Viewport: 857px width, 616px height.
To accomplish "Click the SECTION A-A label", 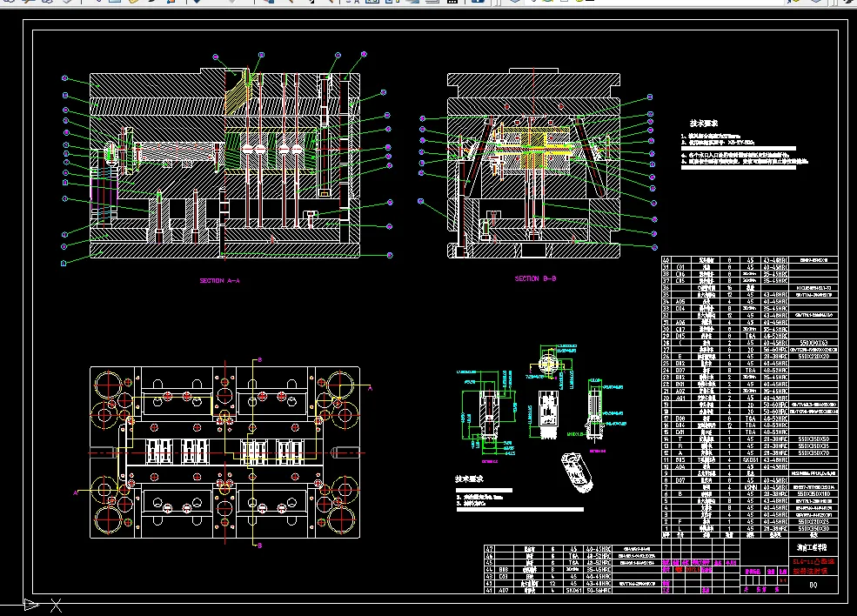I will [220, 280].
